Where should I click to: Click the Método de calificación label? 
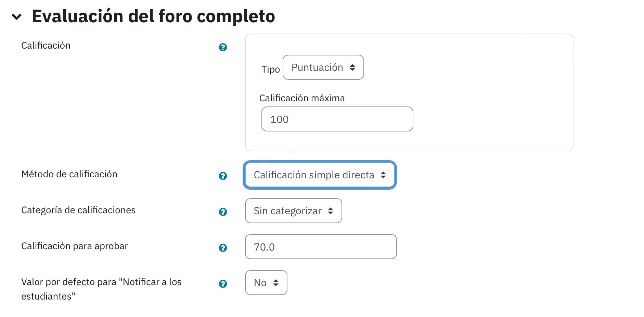tap(69, 174)
